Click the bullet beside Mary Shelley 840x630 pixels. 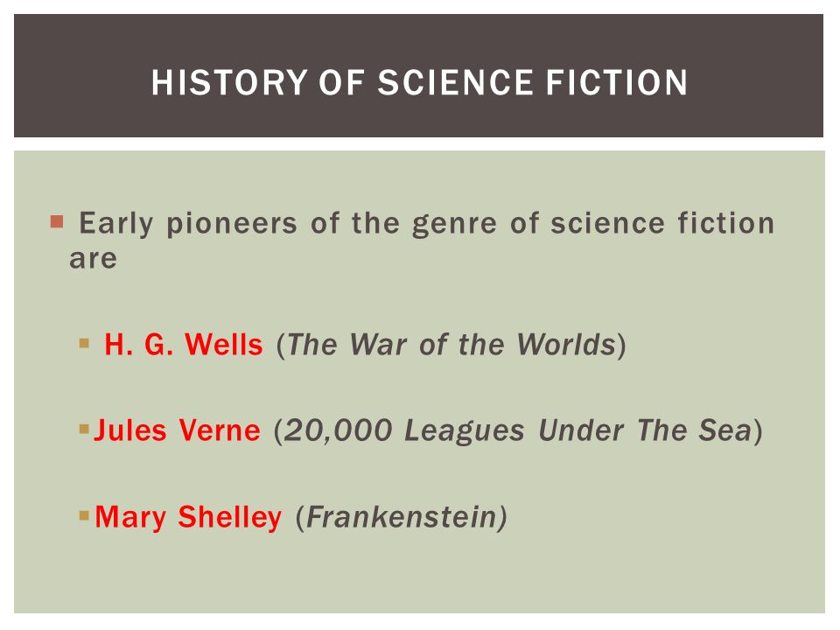coord(84,515)
